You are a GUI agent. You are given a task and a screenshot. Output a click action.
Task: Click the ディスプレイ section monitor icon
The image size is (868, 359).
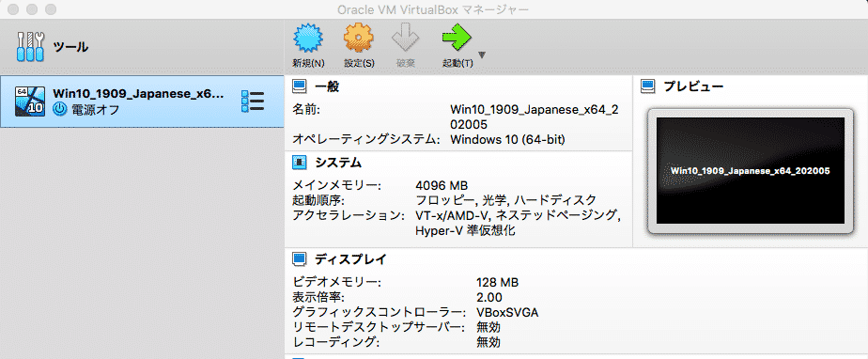299,258
